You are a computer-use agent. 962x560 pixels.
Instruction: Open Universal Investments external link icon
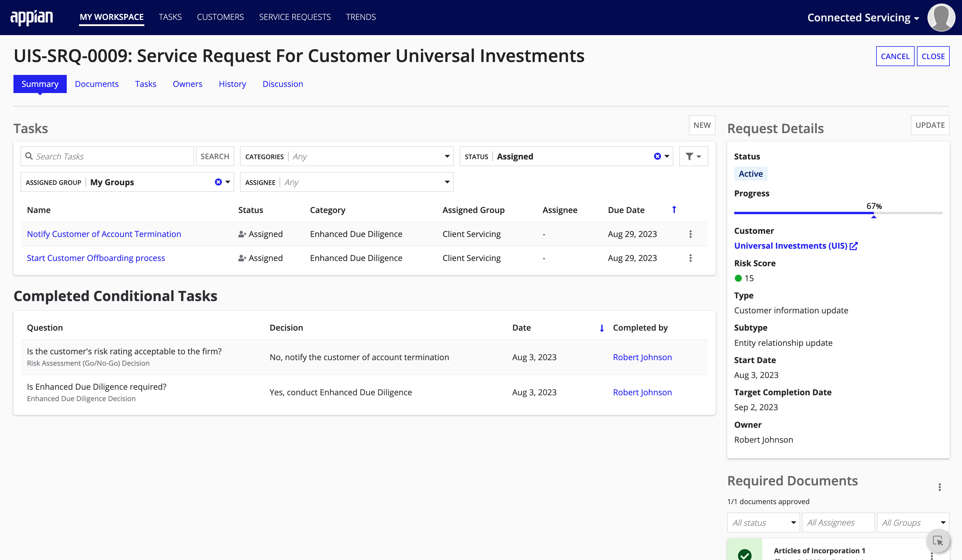[854, 246]
